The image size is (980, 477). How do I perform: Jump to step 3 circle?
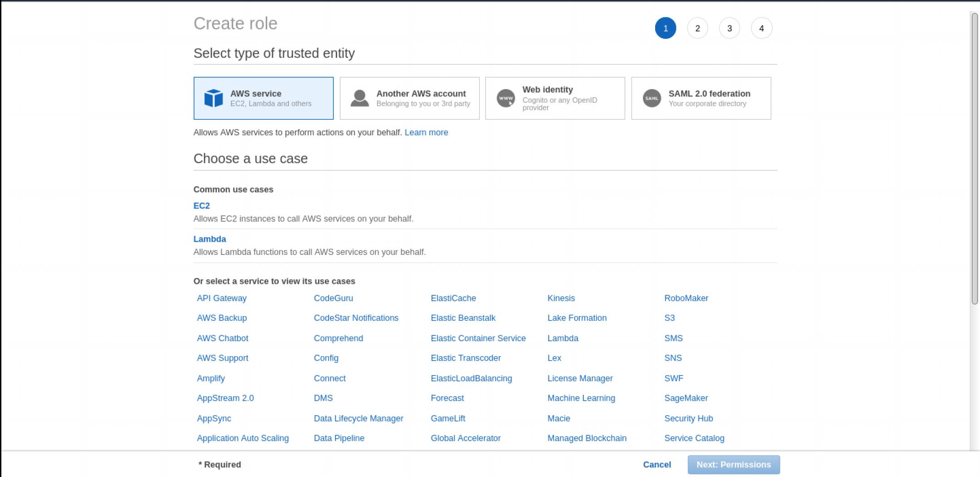(x=729, y=28)
